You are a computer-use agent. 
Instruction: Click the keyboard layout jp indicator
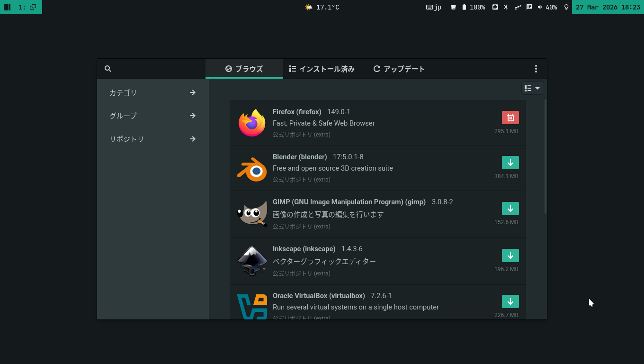click(434, 7)
